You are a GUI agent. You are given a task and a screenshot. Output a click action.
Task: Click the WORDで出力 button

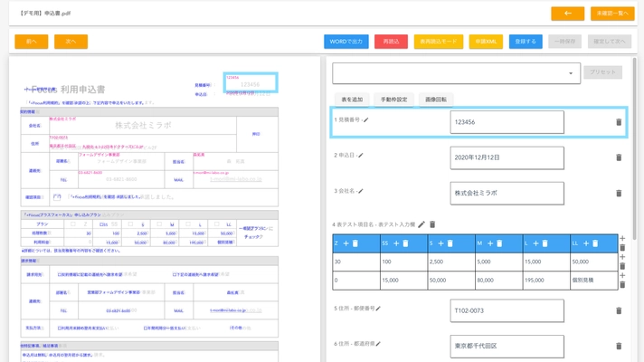pos(346,42)
